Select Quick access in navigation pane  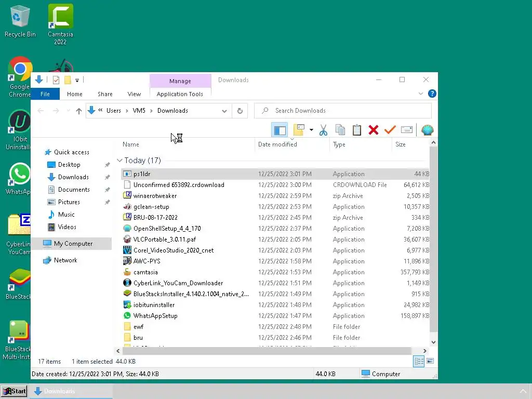72,152
